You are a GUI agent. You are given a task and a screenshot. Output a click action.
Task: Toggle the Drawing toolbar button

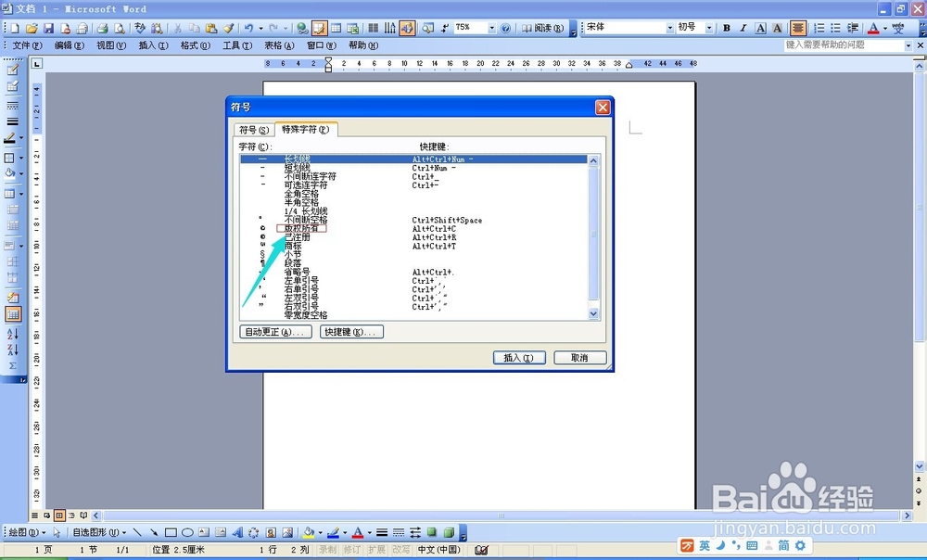click(407, 28)
